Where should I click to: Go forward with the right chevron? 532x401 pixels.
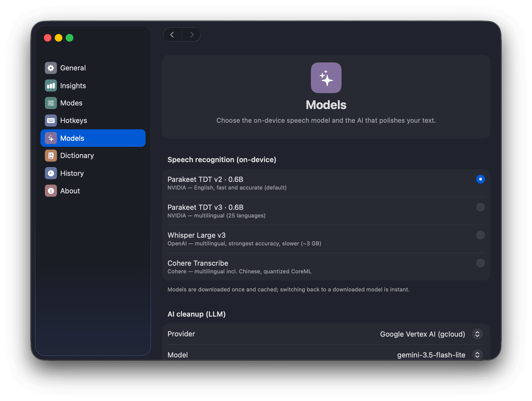[192, 35]
